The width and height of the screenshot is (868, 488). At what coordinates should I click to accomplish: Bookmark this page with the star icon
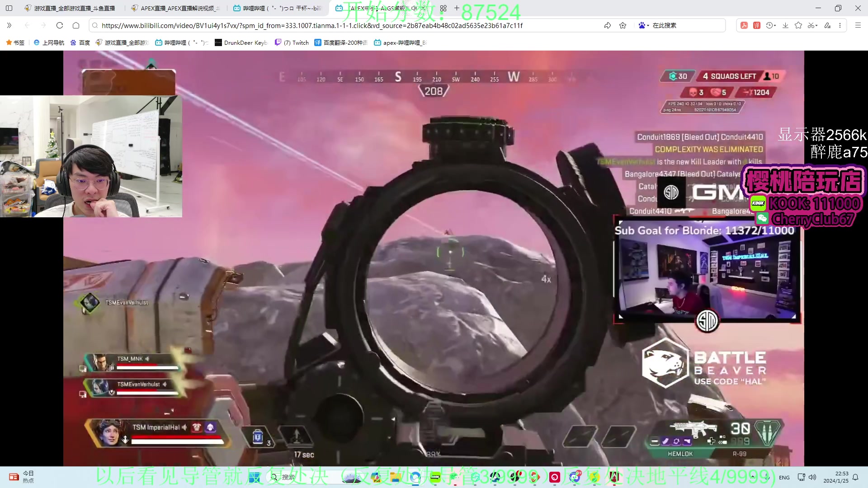(x=623, y=25)
